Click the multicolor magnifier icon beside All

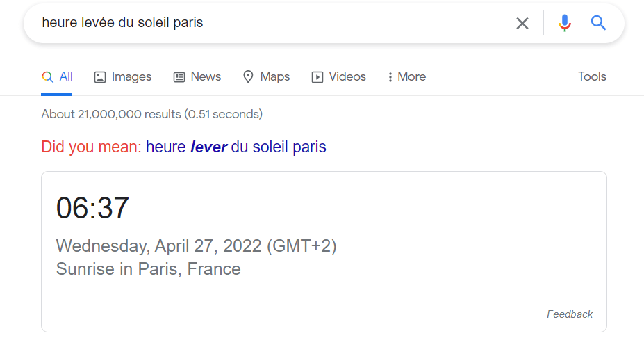click(x=47, y=77)
